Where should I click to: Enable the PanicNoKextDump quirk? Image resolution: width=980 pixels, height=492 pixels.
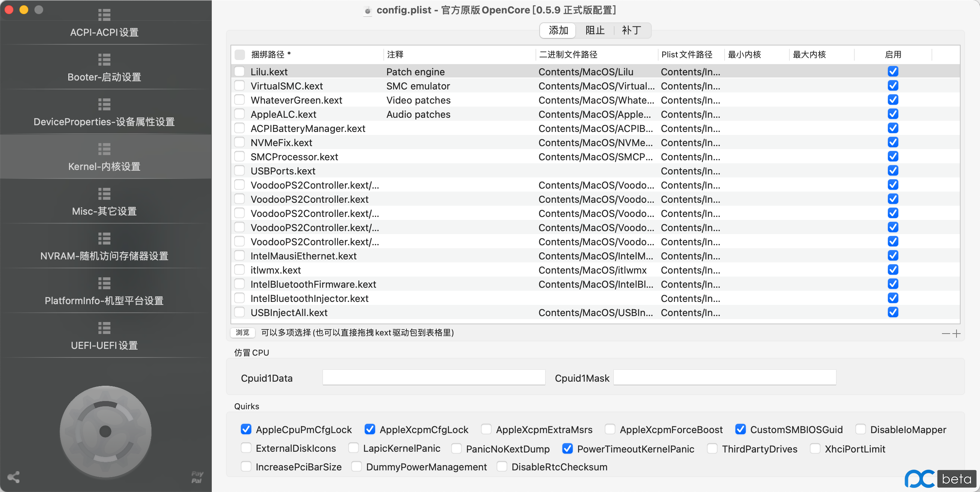pos(456,449)
